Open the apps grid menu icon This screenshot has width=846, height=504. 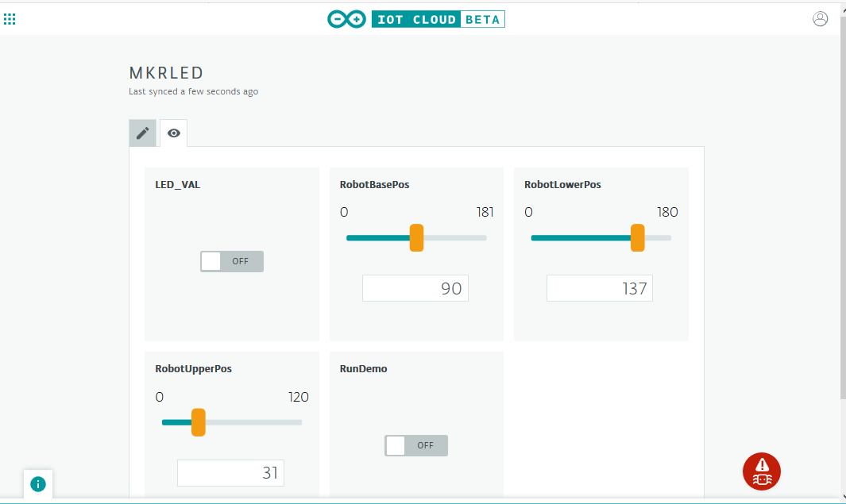point(10,19)
